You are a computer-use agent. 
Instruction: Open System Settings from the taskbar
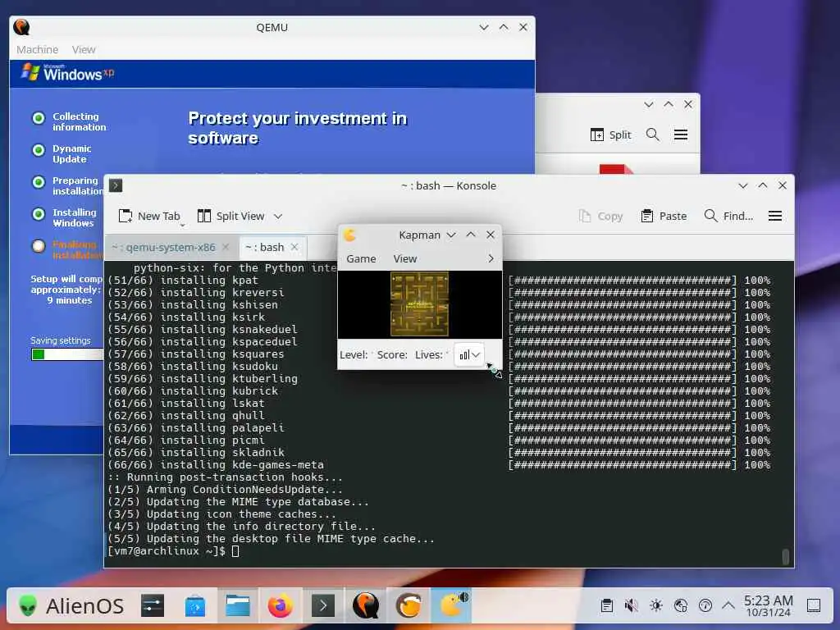[153, 606]
